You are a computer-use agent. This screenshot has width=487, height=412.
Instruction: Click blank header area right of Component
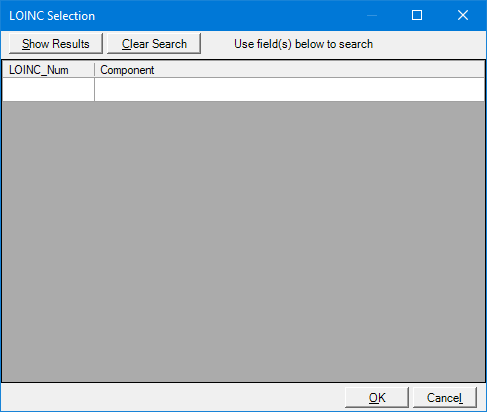320,70
